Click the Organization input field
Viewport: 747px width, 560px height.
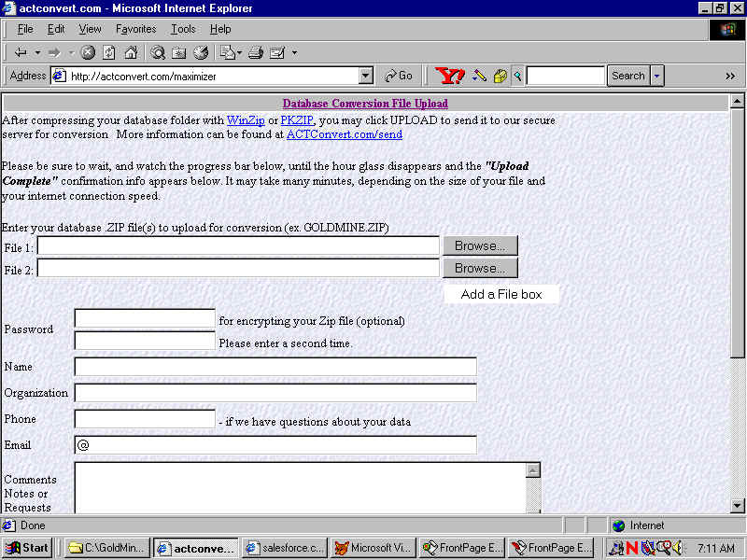coord(275,393)
